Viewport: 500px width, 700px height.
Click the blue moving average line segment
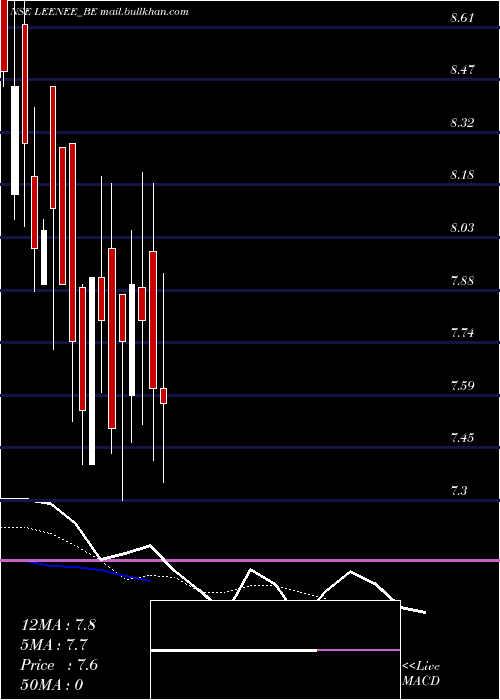89,571
